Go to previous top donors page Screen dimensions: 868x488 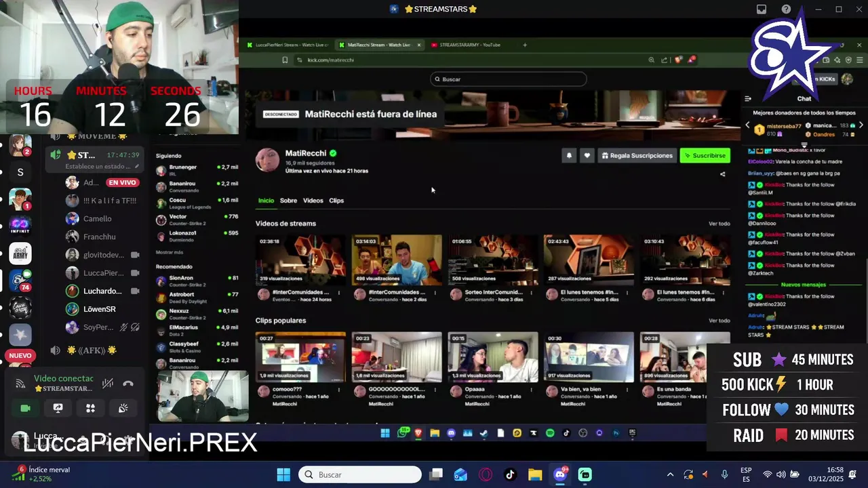748,125
